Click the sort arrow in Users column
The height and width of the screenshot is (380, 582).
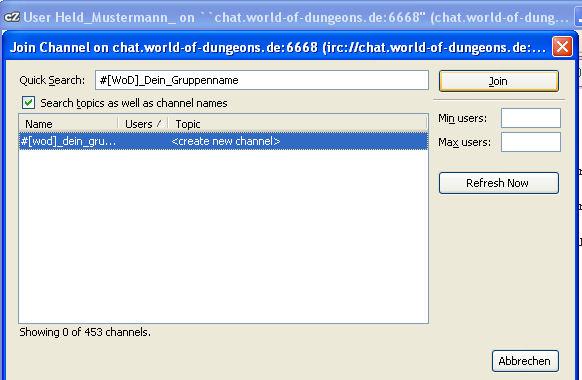[159, 124]
